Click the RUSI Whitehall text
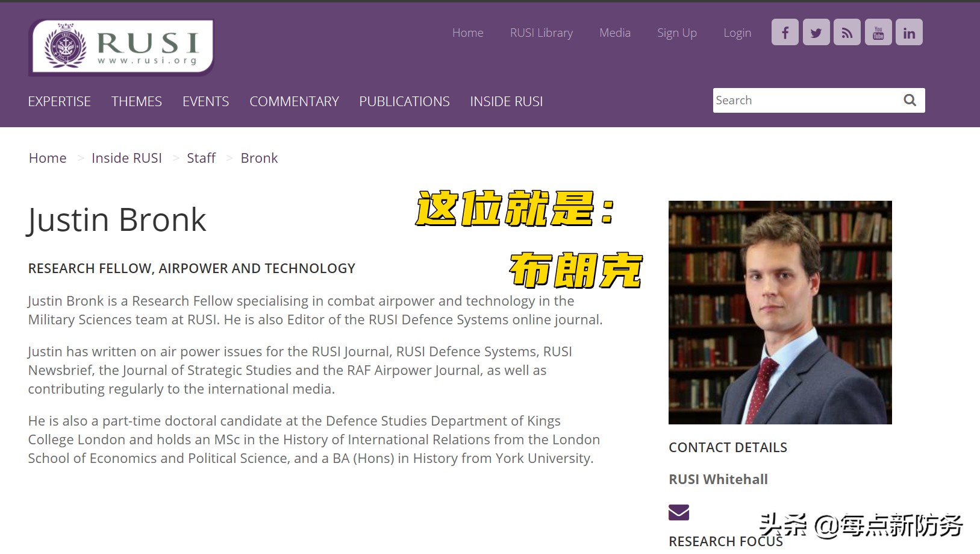The width and height of the screenshot is (980, 554). [718, 479]
